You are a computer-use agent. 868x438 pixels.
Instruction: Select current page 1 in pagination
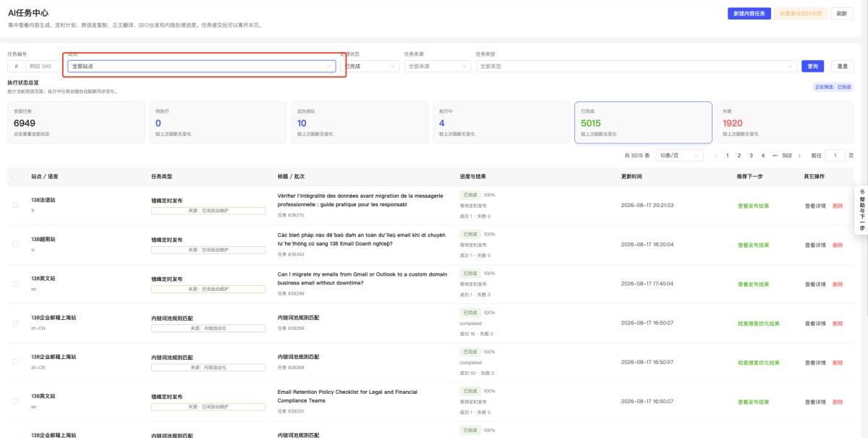tap(727, 156)
